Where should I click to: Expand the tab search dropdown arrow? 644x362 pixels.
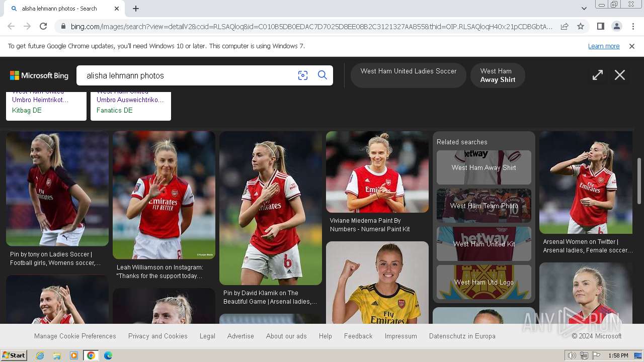point(584,9)
